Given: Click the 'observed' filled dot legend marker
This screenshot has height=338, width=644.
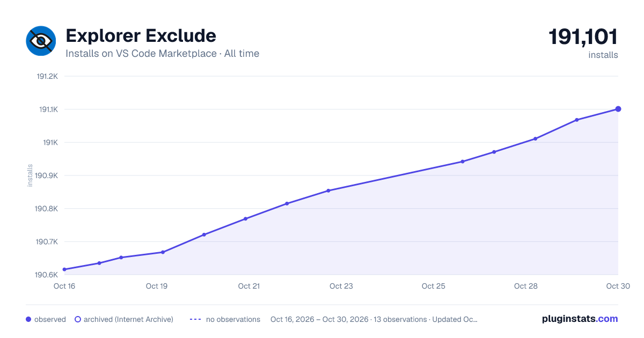Looking at the screenshot, I should pyautogui.click(x=28, y=319).
